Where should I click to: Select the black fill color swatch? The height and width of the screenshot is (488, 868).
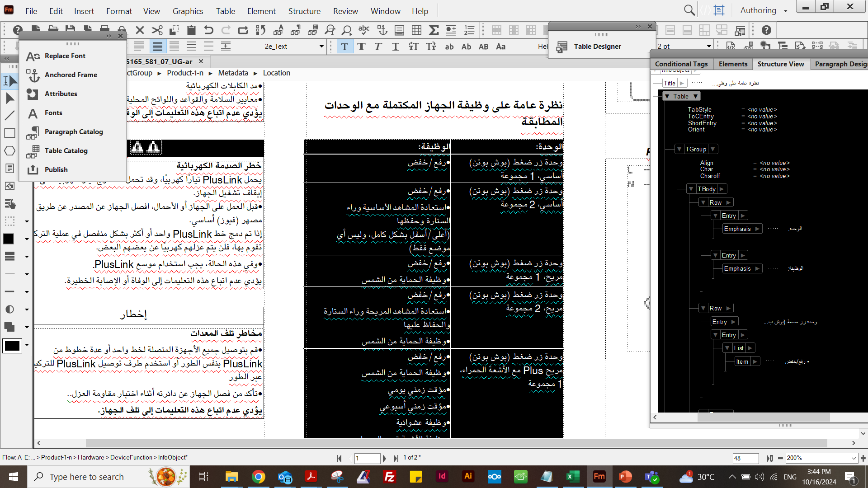[x=8, y=239]
